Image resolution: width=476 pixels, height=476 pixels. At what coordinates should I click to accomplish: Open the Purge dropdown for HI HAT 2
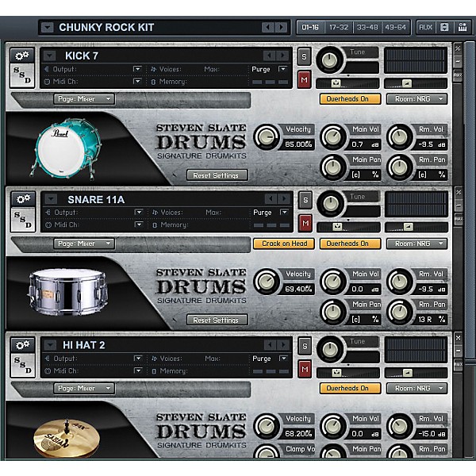(283, 359)
